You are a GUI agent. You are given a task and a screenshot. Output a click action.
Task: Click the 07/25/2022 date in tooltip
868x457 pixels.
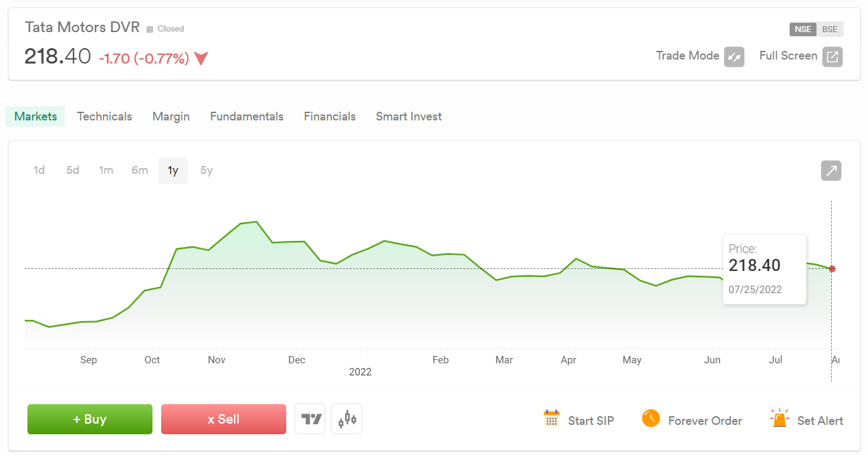point(755,290)
